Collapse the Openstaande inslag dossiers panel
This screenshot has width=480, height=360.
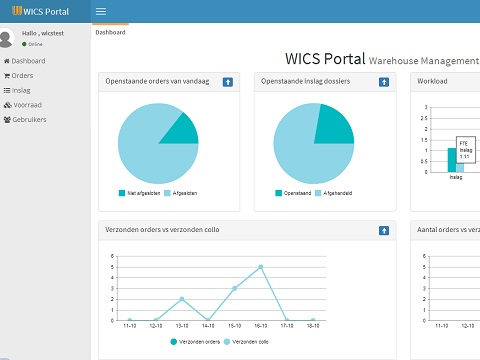coord(384,82)
